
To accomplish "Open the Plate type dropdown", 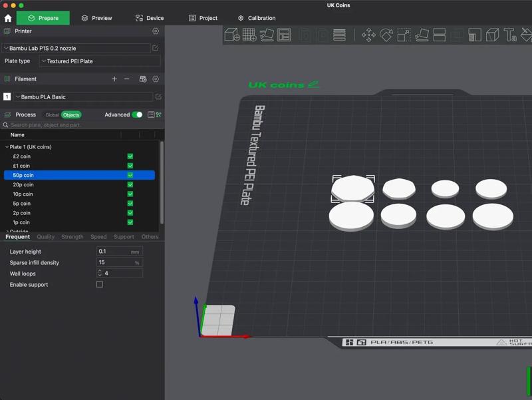I will [100, 61].
